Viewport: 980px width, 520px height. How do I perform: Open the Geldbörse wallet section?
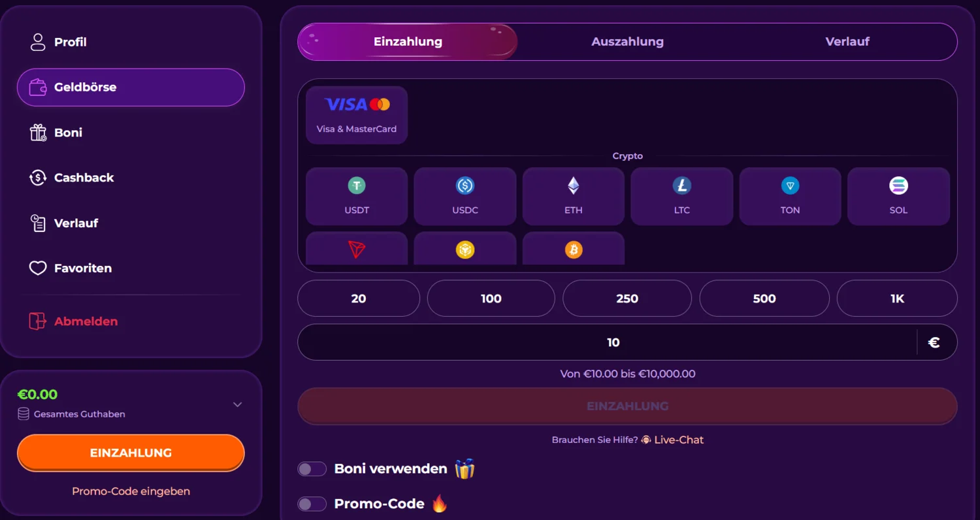tap(131, 87)
